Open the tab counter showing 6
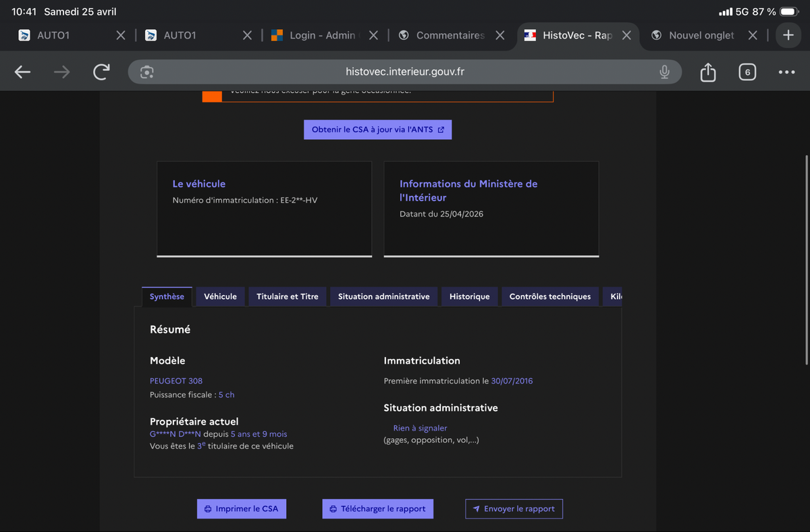 coord(747,72)
